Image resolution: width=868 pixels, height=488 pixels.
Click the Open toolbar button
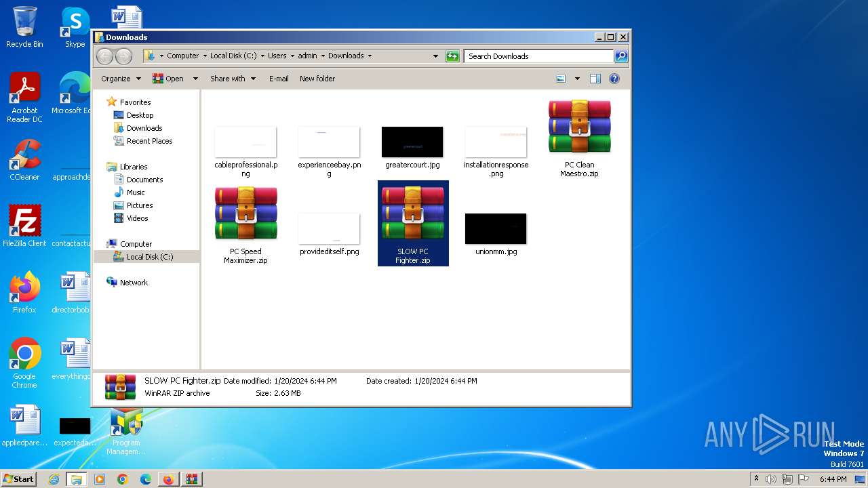(168, 79)
